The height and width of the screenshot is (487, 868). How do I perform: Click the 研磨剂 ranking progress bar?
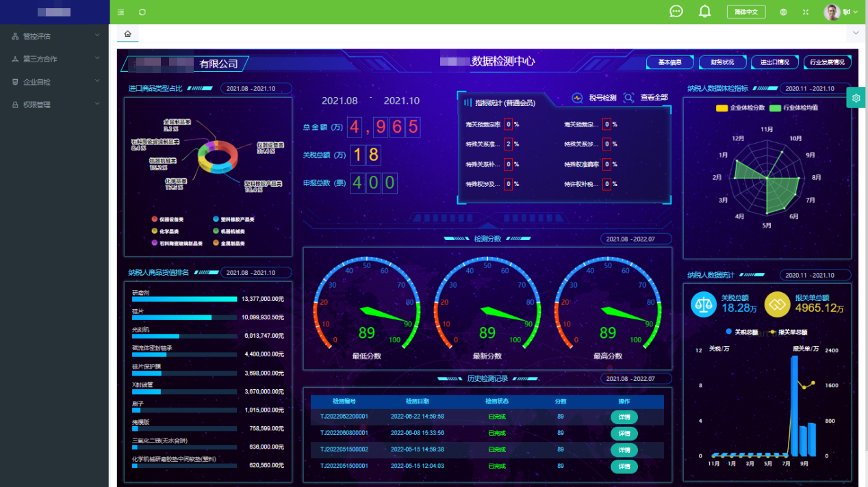point(185,299)
